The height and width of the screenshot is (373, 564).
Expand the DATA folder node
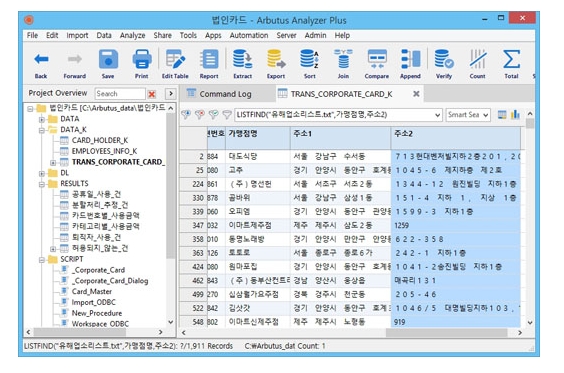point(42,119)
